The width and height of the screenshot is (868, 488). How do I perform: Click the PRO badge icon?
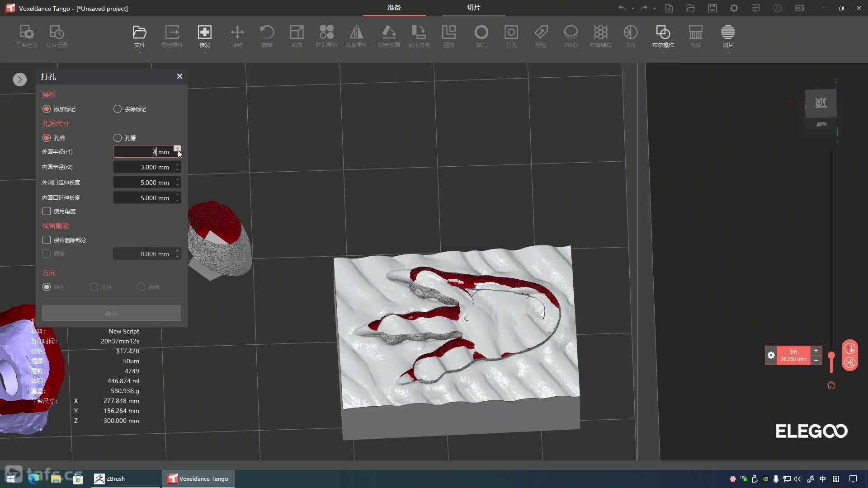pos(799,8)
